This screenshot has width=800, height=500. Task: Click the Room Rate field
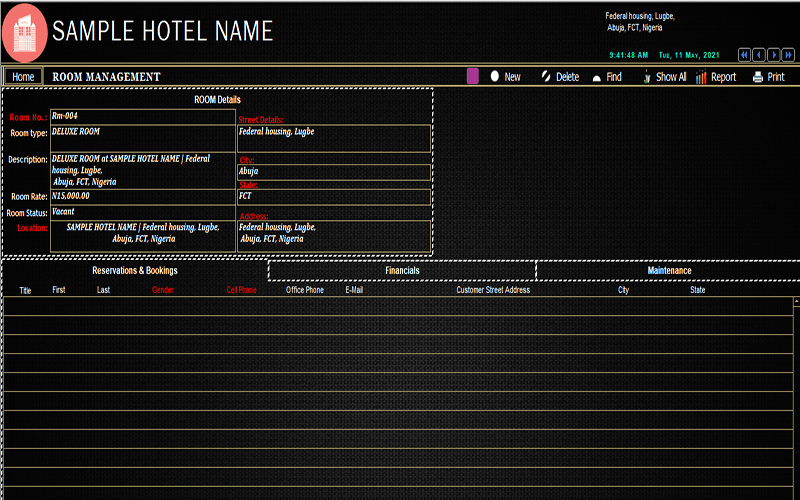click(142, 196)
